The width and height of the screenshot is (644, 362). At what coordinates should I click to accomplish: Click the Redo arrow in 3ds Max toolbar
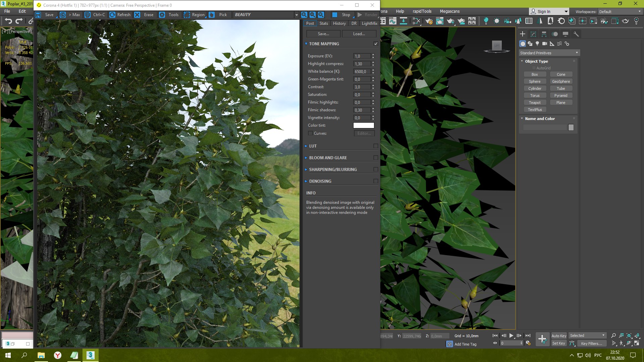(x=19, y=21)
